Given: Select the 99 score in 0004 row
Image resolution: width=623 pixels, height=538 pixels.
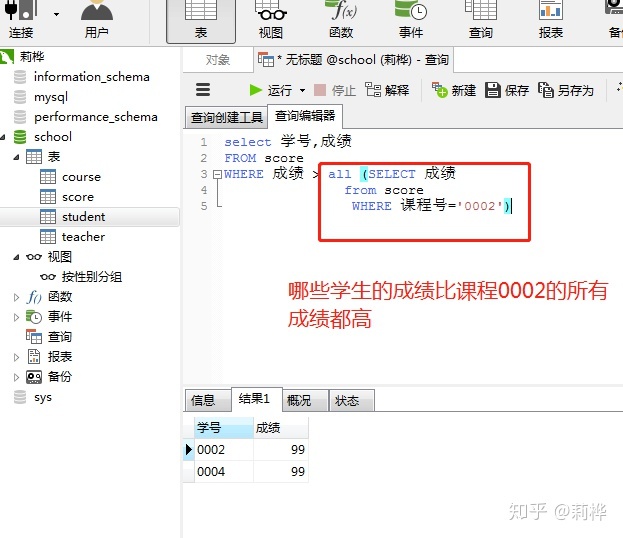Looking at the screenshot, I should coord(281,471).
